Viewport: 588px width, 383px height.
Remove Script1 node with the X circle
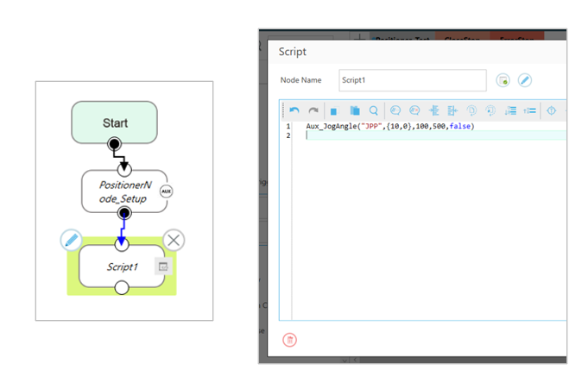click(174, 241)
